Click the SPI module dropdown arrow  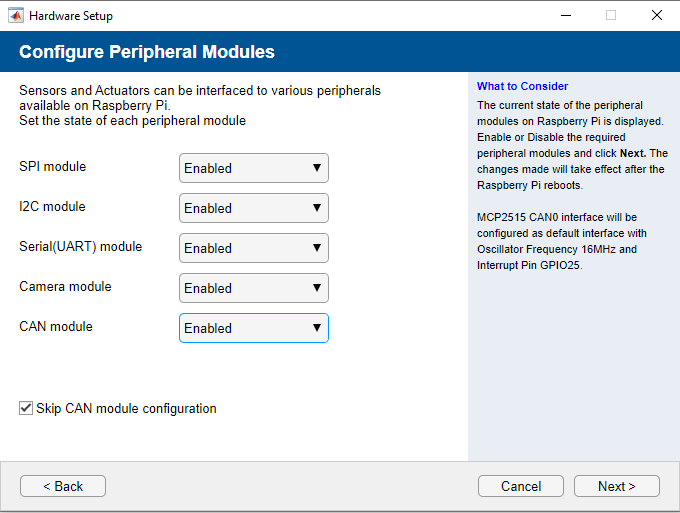(x=317, y=168)
